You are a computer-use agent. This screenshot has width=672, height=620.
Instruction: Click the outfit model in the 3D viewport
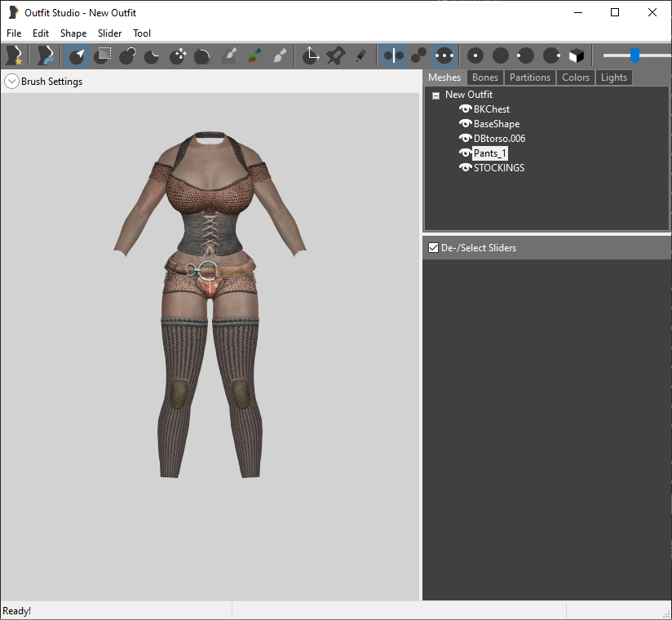[x=210, y=304]
